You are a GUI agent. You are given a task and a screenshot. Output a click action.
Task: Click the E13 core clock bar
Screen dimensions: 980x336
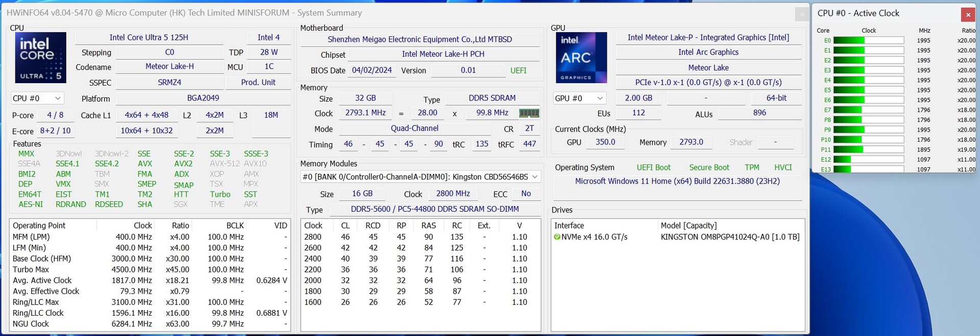pyautogui.click(x=868, y=169)
